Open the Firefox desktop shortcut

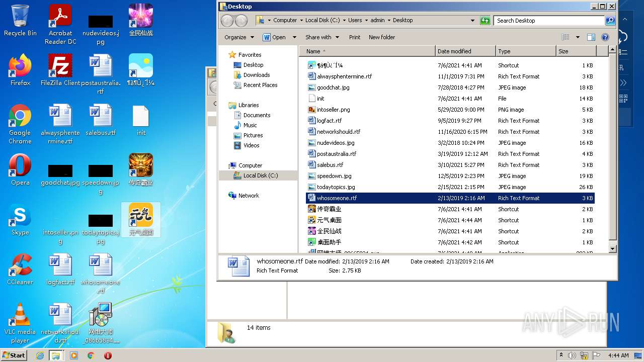(x=20, y=70)
